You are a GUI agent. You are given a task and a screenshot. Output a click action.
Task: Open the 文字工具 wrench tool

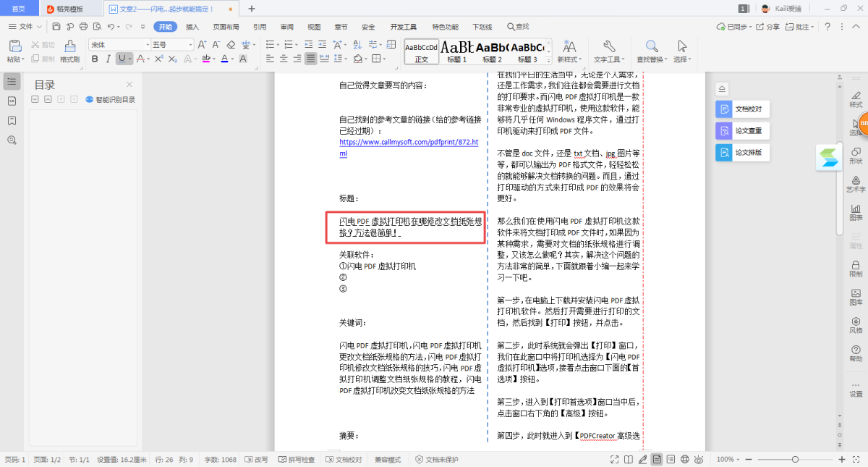pyautogui.click(x=608, y=47)
